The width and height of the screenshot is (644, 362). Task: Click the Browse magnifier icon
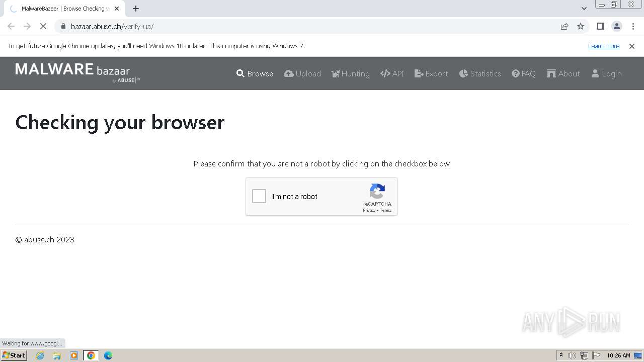pos(240,73)
